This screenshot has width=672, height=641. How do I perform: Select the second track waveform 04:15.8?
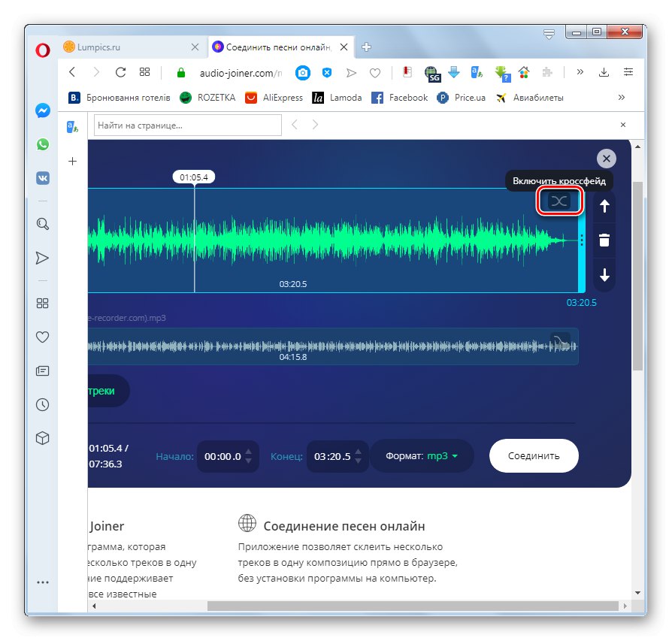[x=333, y=346]
